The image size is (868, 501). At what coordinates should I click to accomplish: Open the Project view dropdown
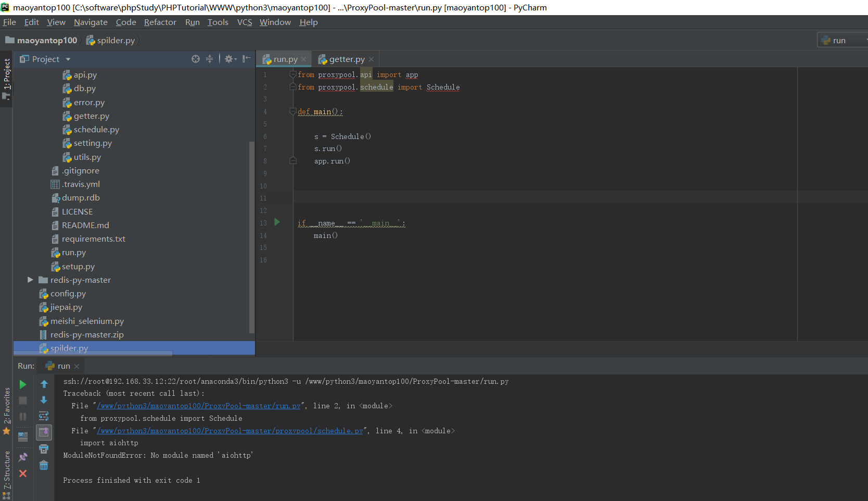coord(68,59)
